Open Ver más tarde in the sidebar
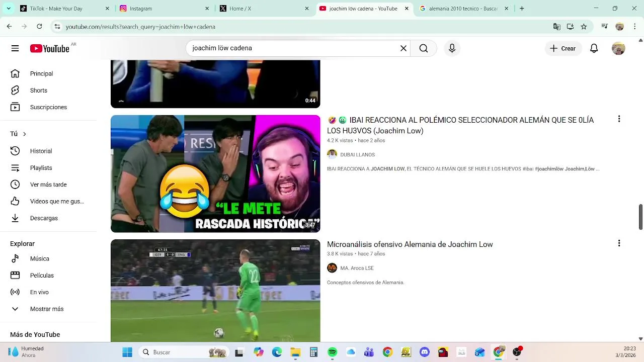 [x=49, y=185]
